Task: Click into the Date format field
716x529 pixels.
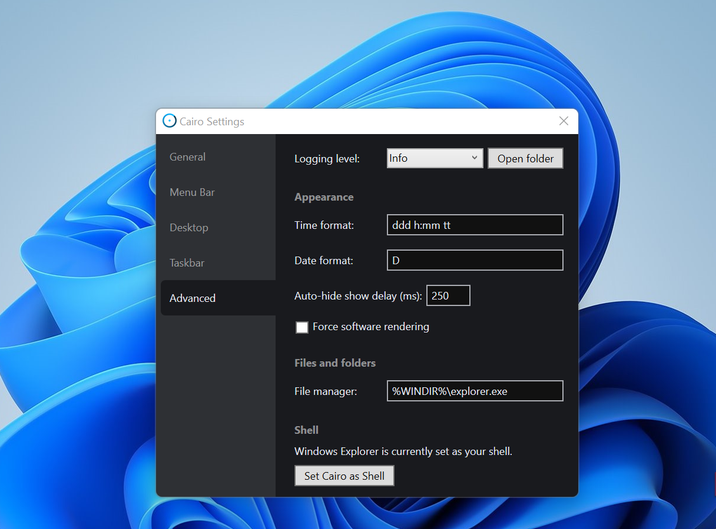Action: click(x=475, y=260)
